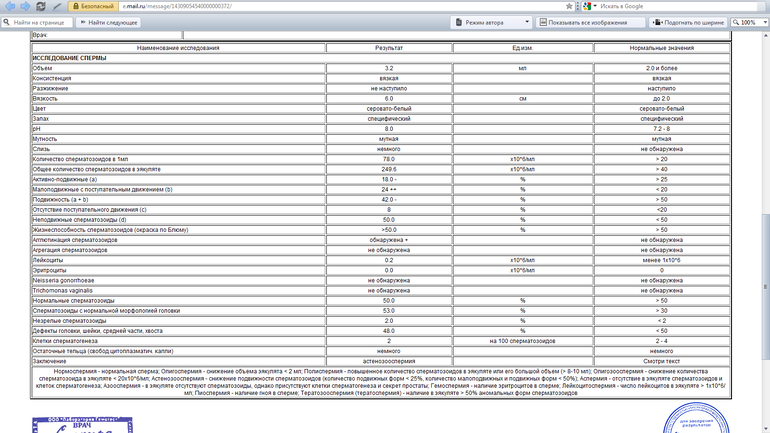Go back to the previous page
This screenshot has width=770, height=433.
pyautogui.click(x=7, y=6)
